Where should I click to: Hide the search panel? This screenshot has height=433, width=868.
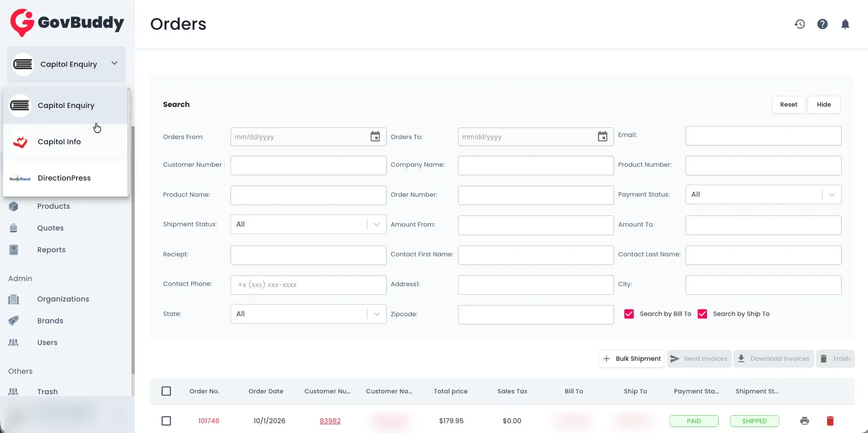click(x=824, y=104)
